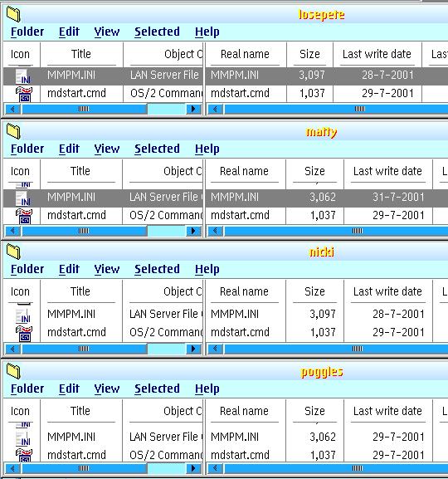Click the Size column header in losepete
The height and width of the screenshot is (479, 448).
pos(309,54)
